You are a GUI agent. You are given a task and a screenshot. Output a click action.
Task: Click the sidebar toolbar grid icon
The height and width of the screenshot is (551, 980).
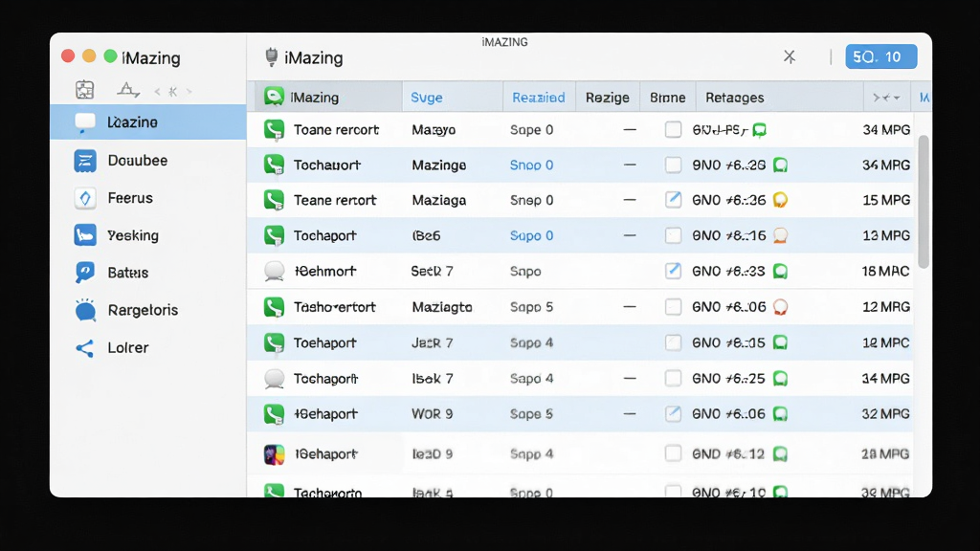pyautogui.click(x=85, y=90)
